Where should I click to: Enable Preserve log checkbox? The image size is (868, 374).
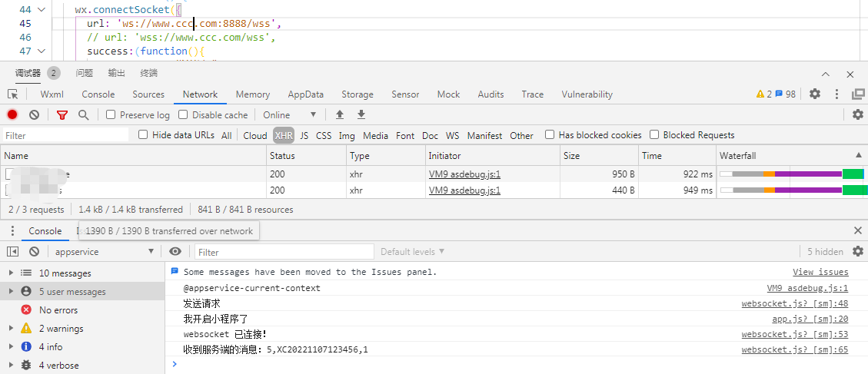tap(111, 114)
